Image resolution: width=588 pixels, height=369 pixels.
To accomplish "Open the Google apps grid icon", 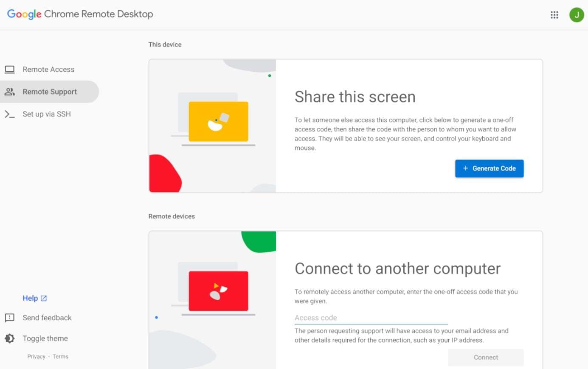I will tap(554, 15).
